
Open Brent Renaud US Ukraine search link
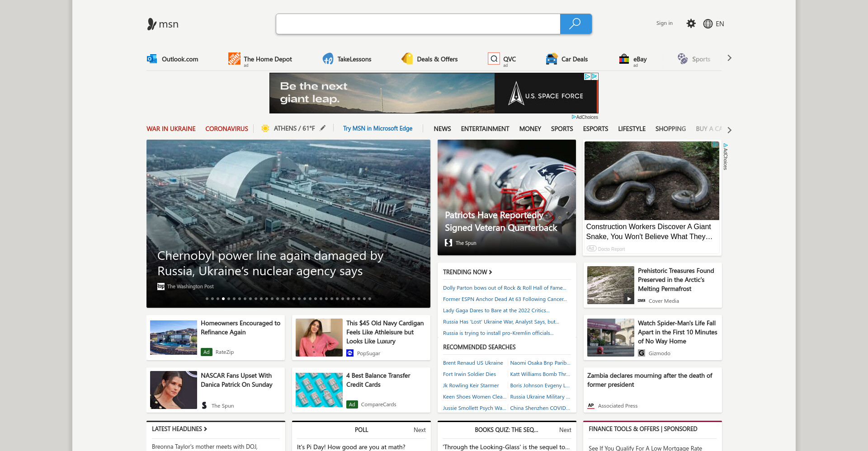pos(473,363)
